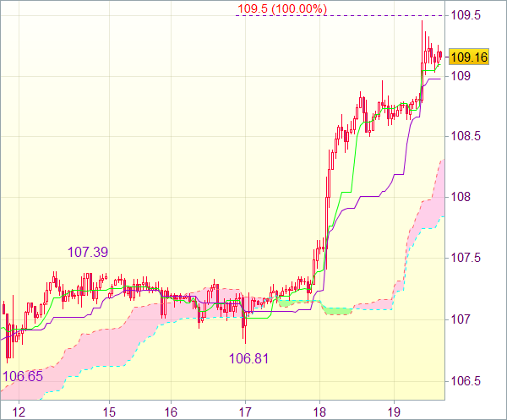Click the 107.39 high annotation
Image resolution: width=507 pixels, height=420 pixels.
[x=88, y=252]
